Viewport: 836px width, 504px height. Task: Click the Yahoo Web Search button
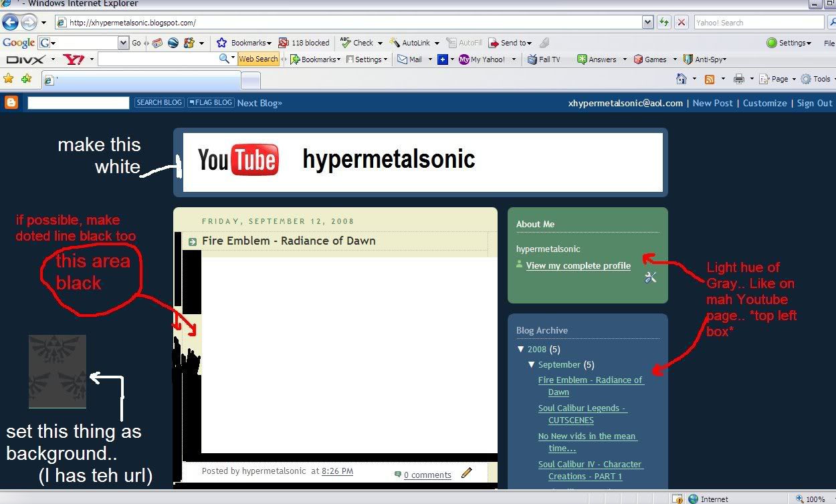(258, 59)
